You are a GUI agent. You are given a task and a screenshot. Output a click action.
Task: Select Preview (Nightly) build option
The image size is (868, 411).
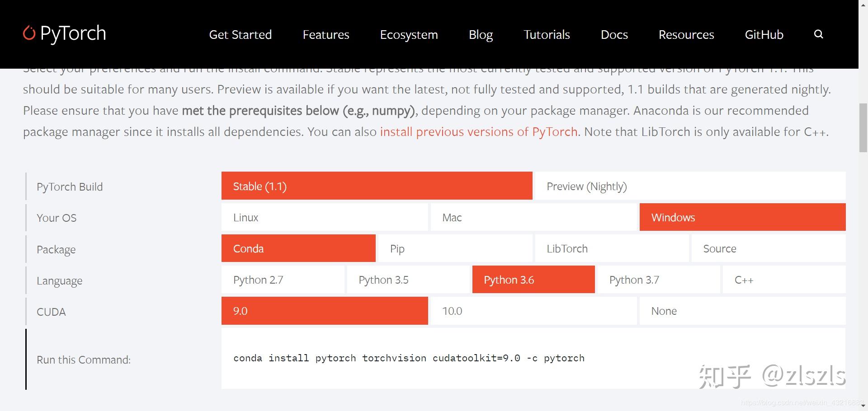click(689, 186)
